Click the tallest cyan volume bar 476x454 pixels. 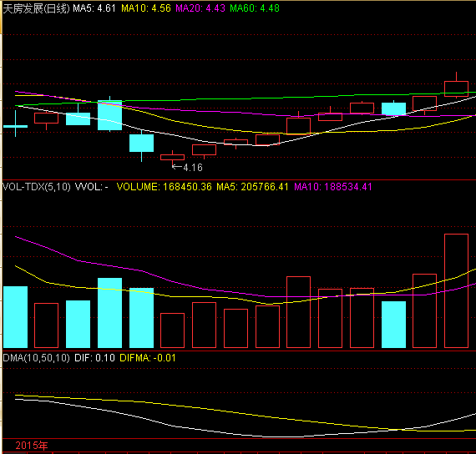tap(110, 313)
